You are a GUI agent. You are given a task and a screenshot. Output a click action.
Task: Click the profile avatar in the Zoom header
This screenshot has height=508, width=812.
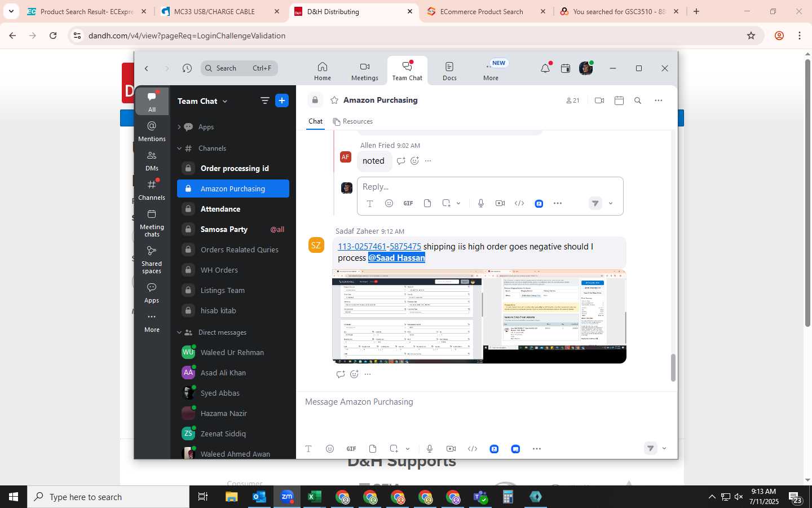pos(586,68)
